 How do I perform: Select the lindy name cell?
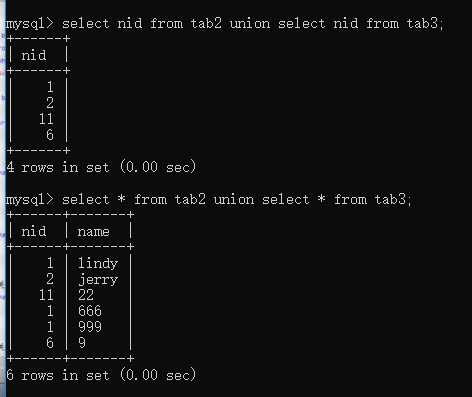tap(98, 263)
